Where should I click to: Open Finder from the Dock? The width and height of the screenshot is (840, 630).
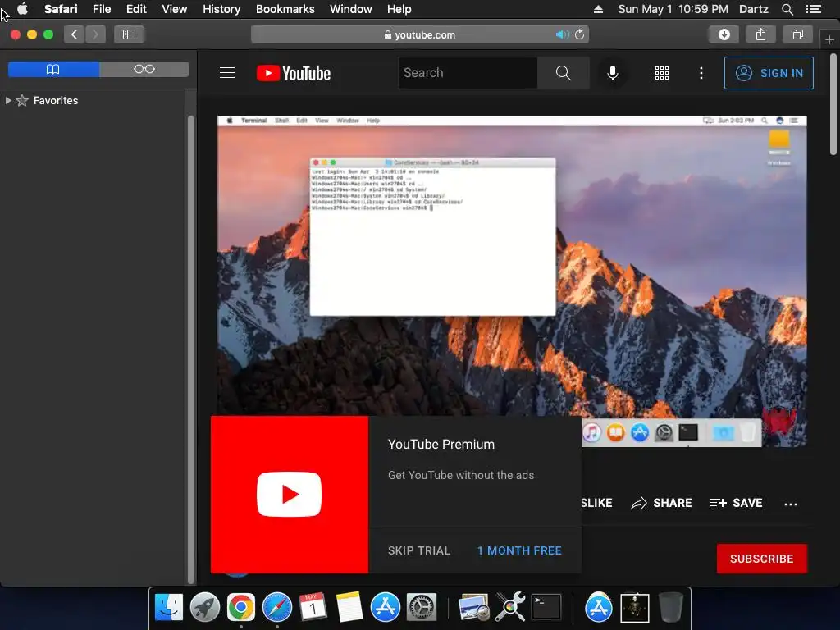(169, 608)
